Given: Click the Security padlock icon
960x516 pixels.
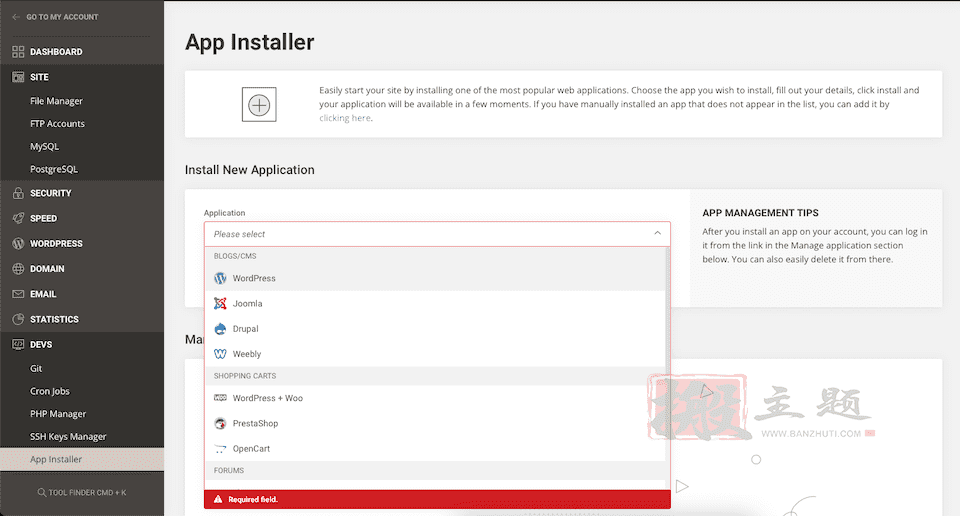Looking at the screenshot, I should (18, 193).
